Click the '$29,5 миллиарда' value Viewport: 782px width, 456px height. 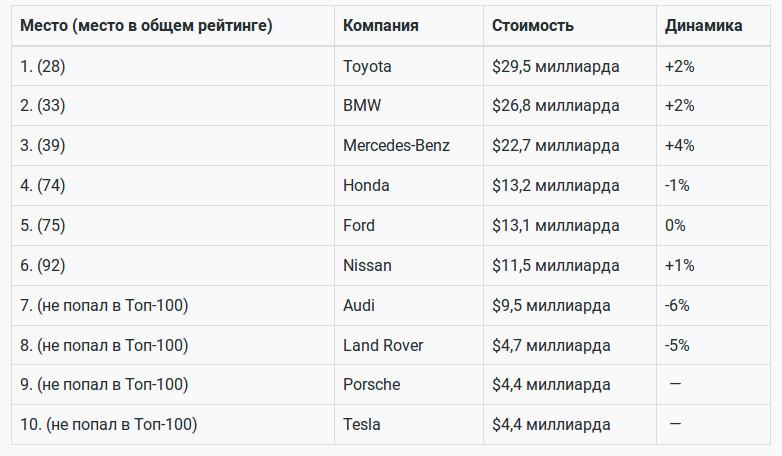(555, 66)
